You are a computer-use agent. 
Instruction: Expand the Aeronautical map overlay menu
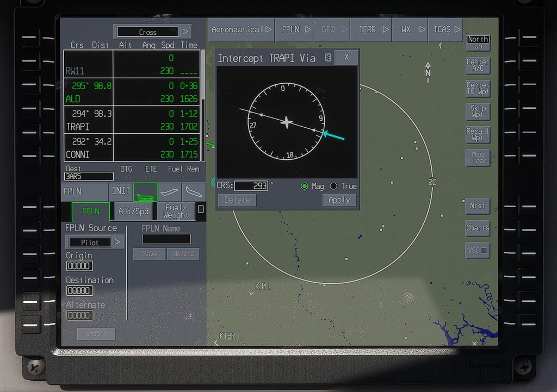click(241, 30)
